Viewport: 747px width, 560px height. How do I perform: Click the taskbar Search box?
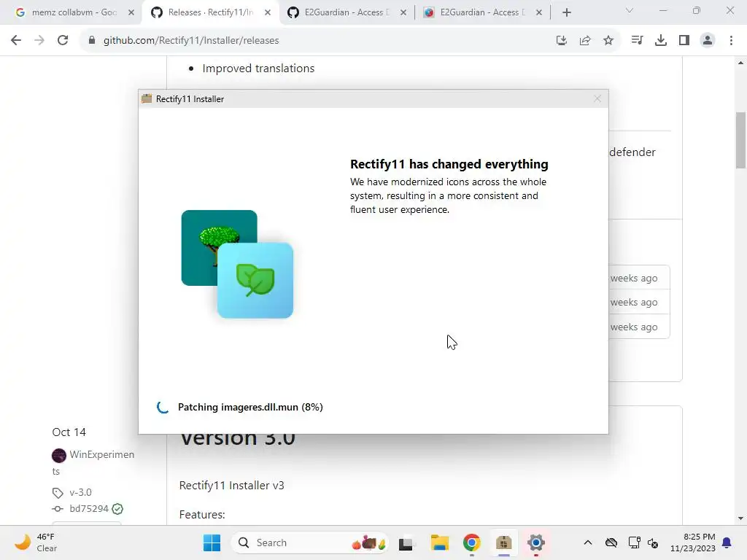[x=310, y=542]
